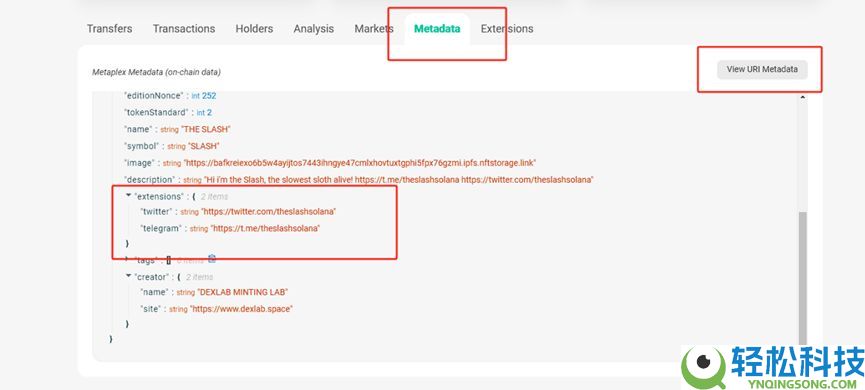Click the "site" key label
Screen dimensions: 865x390
tap(151, 309)
